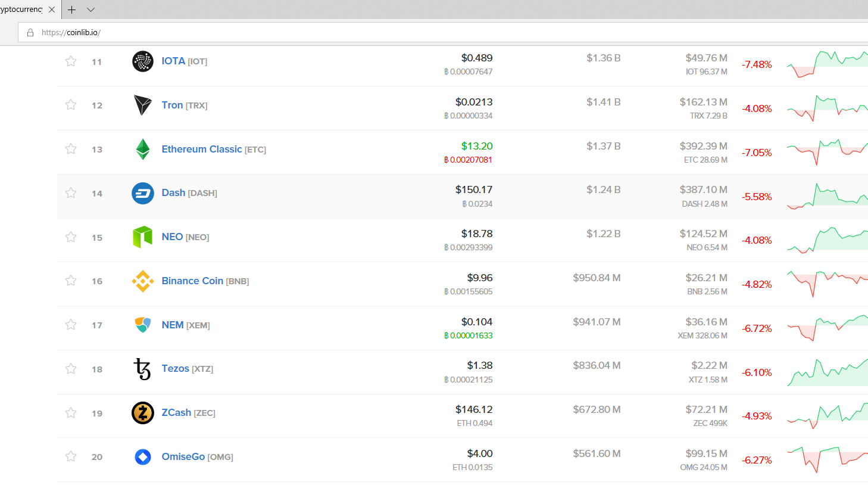Image resolution: width=868 pixels, height=488 pixels.
Task: Star Binance Coin as favorite
Action: 71,281
